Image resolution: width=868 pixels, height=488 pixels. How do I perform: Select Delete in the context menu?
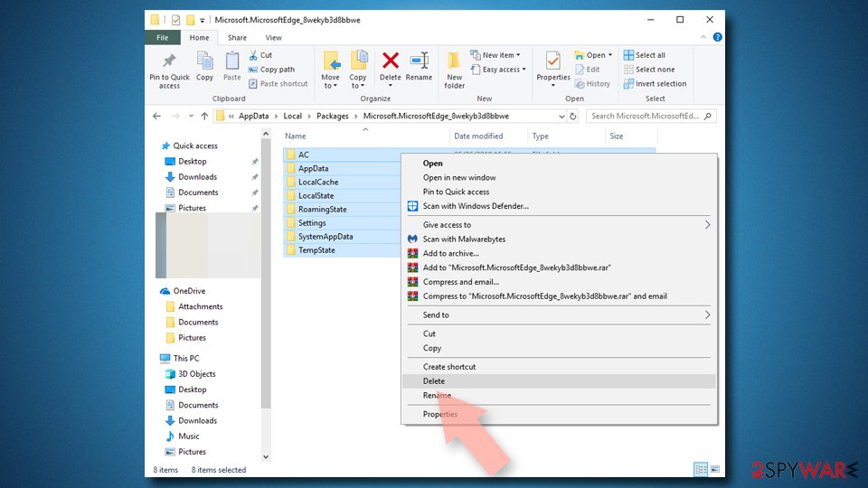point(559,381)
